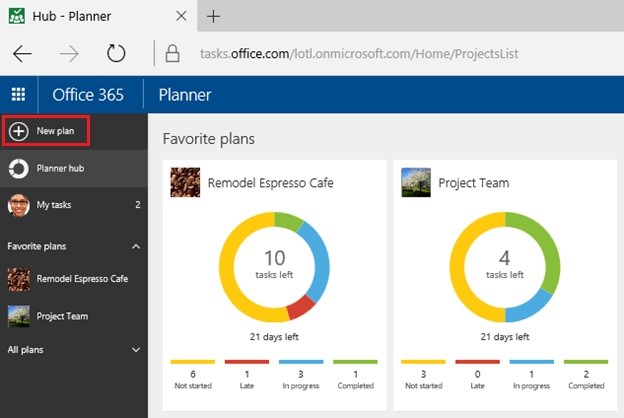Click the Favorite plans main heading
The height and width of the screenshot is (418, 624).
click(209, 139)
